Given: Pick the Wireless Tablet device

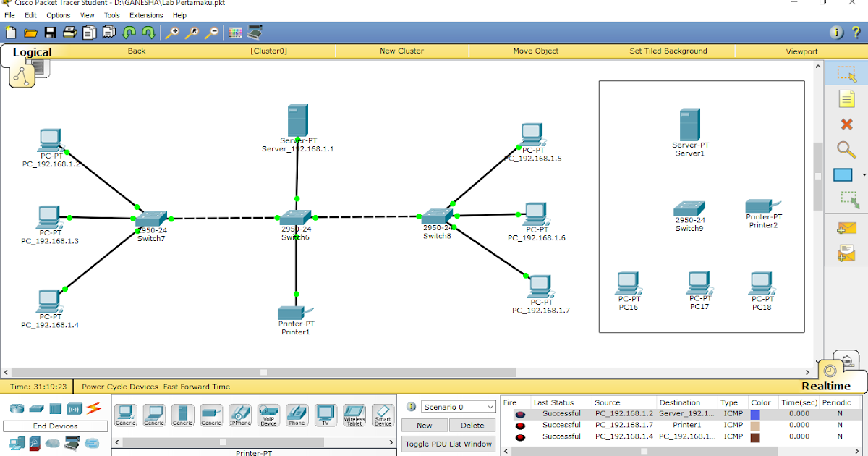Looking at the screenshot, I should coord(354,415).
